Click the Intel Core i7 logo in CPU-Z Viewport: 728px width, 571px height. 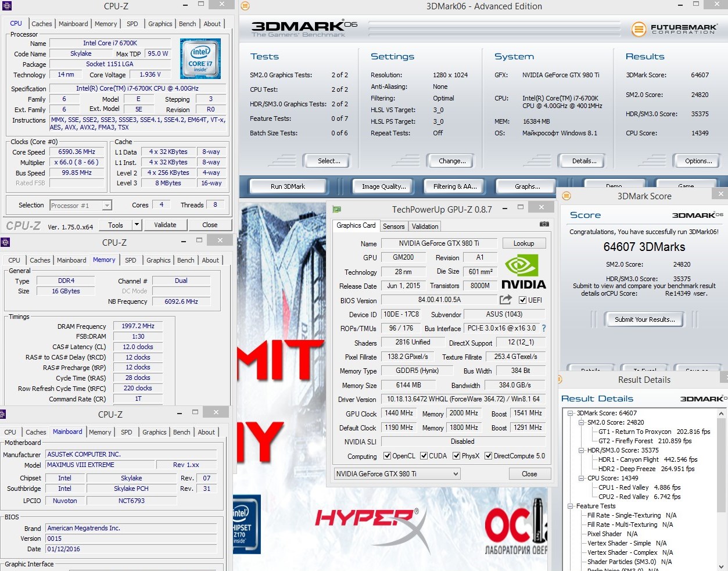coord(200,59)
